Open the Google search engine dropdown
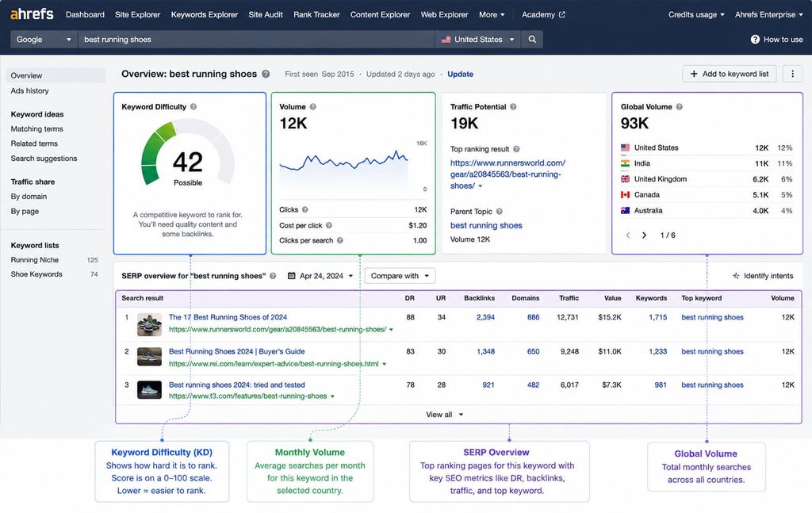Image resolution: width=812 pixels, height=513 pixels. point(44,40)
